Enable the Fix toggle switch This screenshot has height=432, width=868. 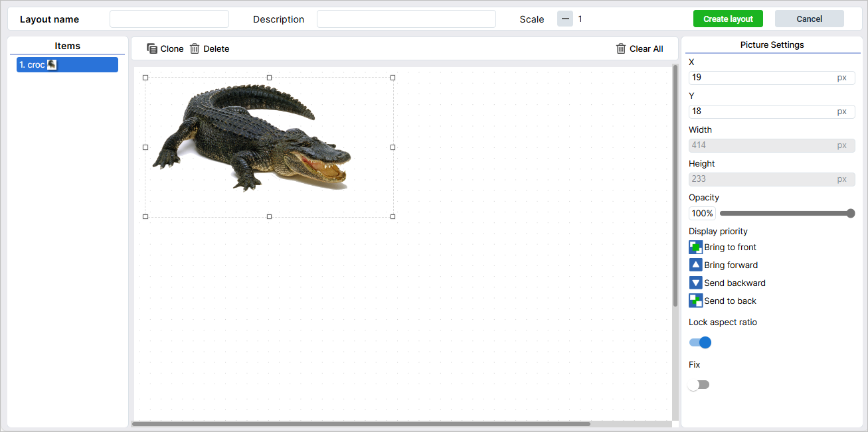(699, 385)
